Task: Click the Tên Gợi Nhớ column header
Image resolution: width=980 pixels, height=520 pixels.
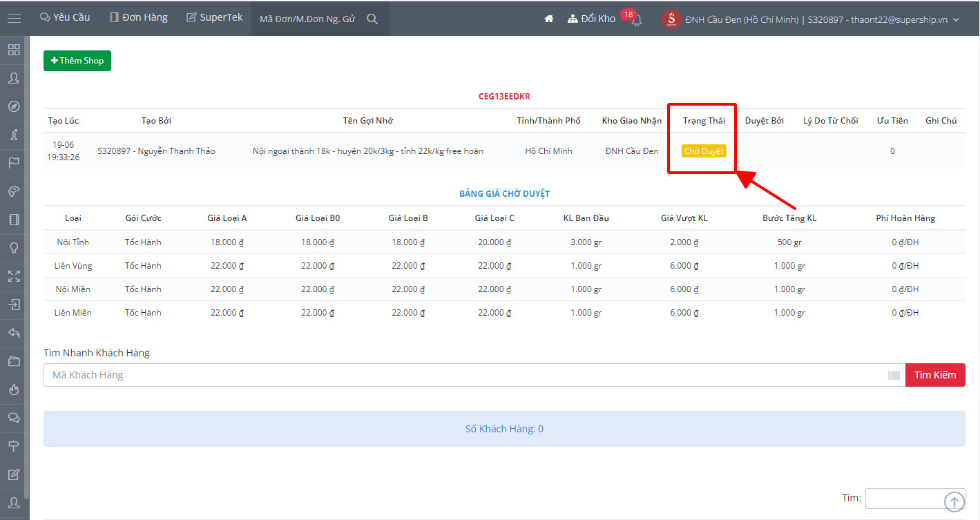Action: tap(368, 121)
